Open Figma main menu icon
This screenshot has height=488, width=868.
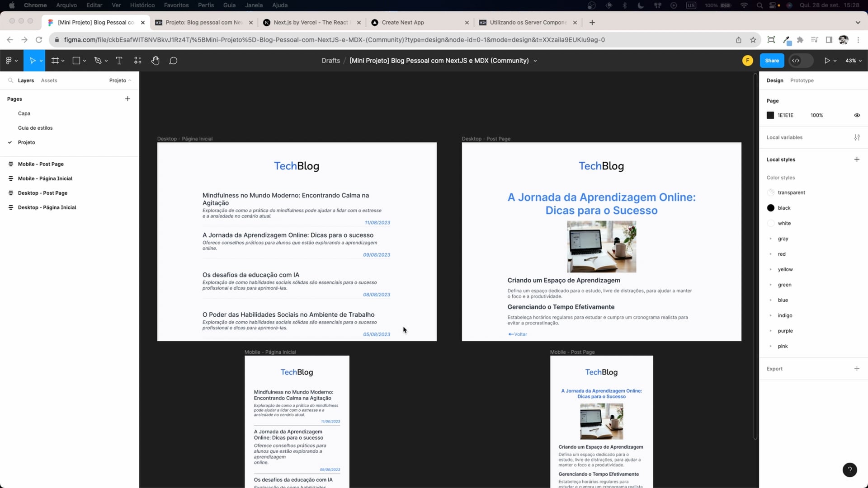pos(9,61)
